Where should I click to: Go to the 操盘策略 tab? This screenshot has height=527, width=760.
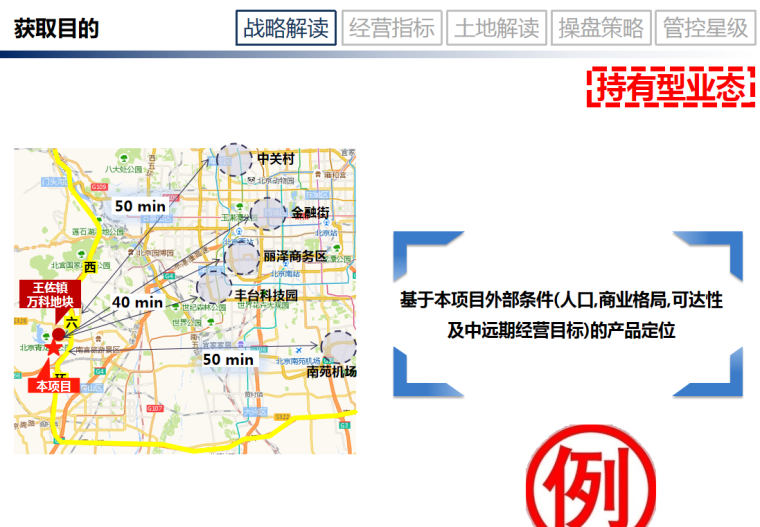click(x=600, y=28)
